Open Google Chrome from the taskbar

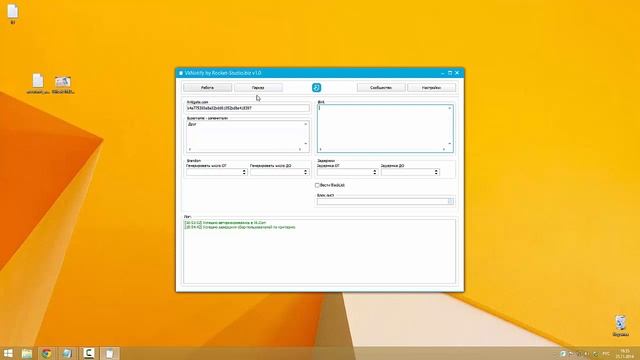click(47, 353)
